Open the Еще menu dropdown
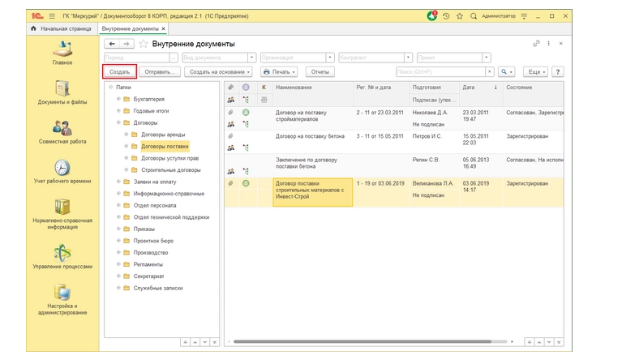Screen dimensions: 622x364 coord(535,72)
